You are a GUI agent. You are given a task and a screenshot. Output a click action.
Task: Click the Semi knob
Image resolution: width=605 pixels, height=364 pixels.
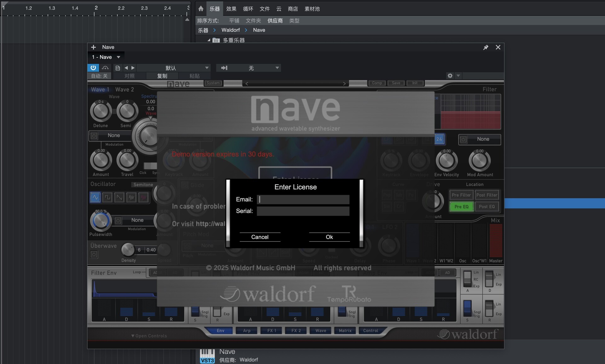point(127,112)
